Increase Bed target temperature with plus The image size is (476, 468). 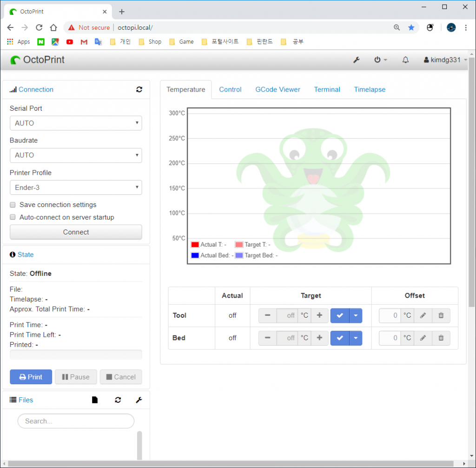coord(319,338)
